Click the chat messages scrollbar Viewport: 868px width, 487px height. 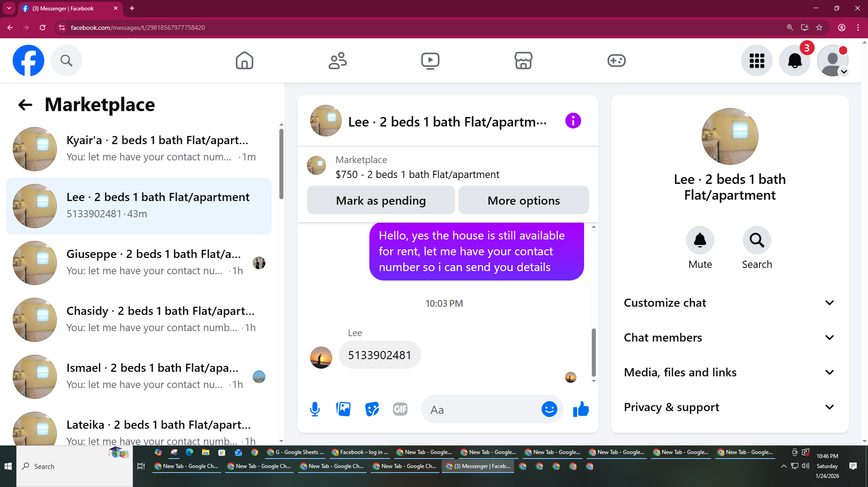pyautogui.click(x=594, y=352)
